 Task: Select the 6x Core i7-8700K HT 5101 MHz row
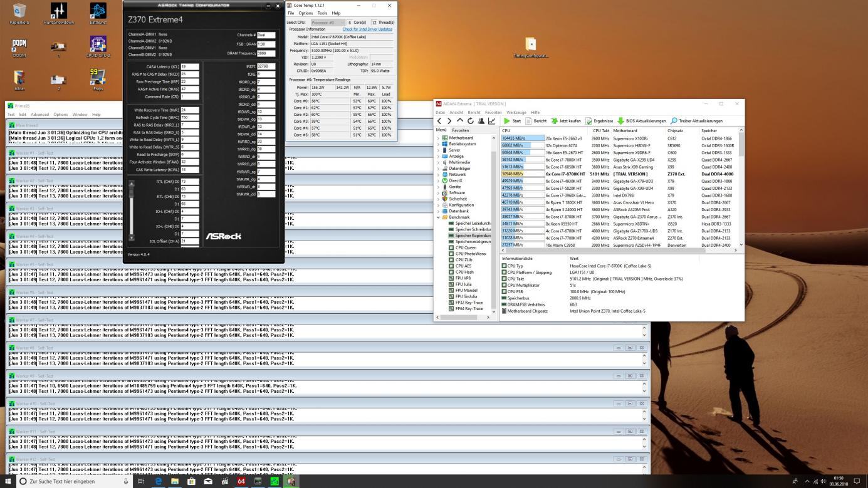tap(619, 174)
